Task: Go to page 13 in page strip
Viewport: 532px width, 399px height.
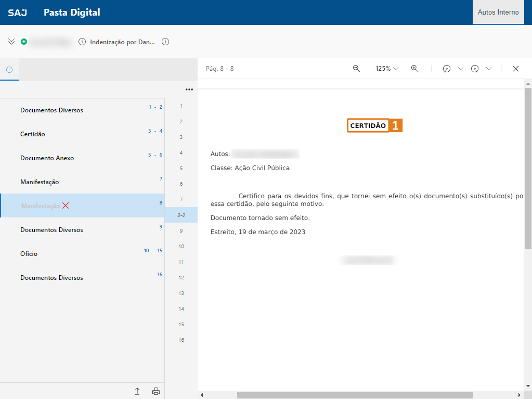Action: point(181,293)
